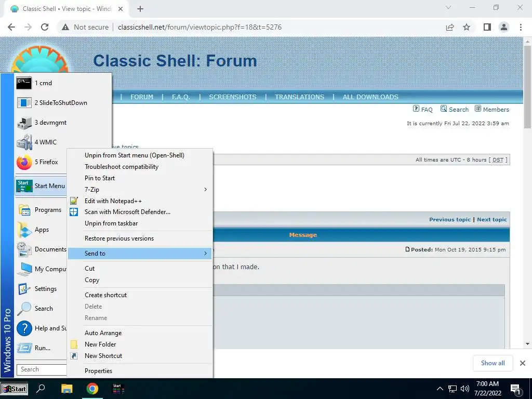Open ALL DOWNLOADS nav link
The image size is (532, 399).
tap(370, 97)
